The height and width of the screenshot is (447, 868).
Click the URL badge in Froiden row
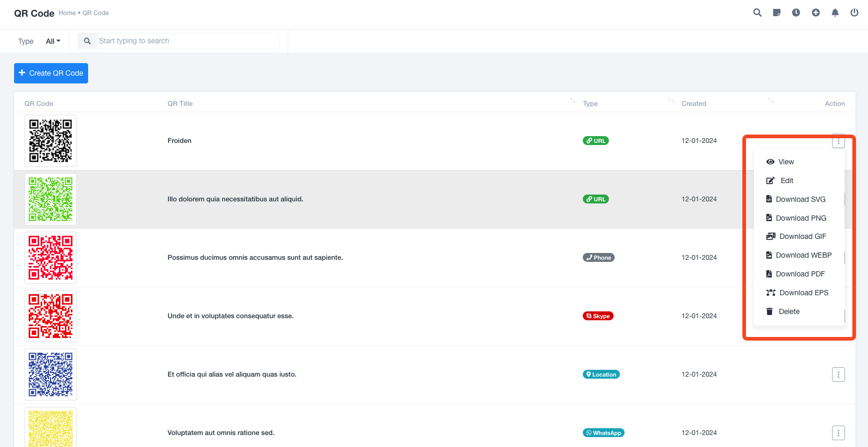point(596,141)
